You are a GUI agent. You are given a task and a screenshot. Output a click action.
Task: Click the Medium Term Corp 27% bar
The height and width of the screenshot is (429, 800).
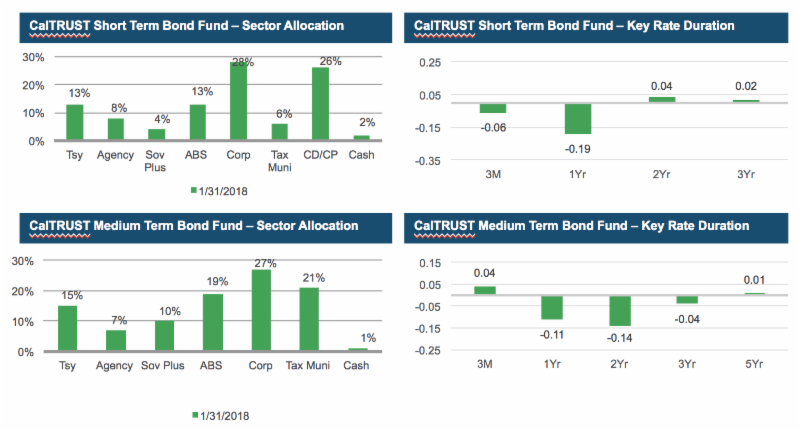click(x=260, y=311)
